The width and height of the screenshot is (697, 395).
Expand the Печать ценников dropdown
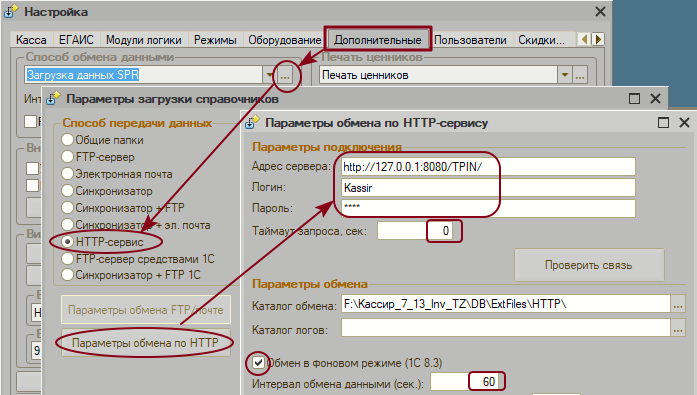click(565, 75)
